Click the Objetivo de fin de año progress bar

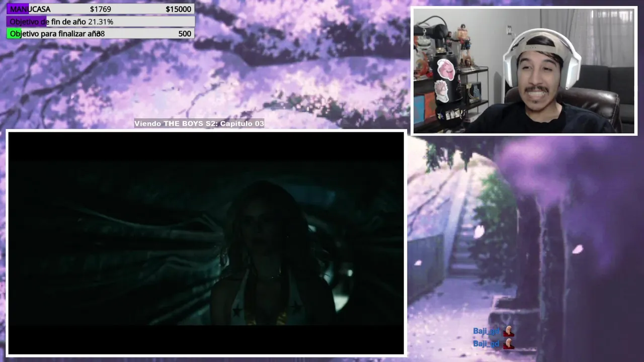[101, 22]
